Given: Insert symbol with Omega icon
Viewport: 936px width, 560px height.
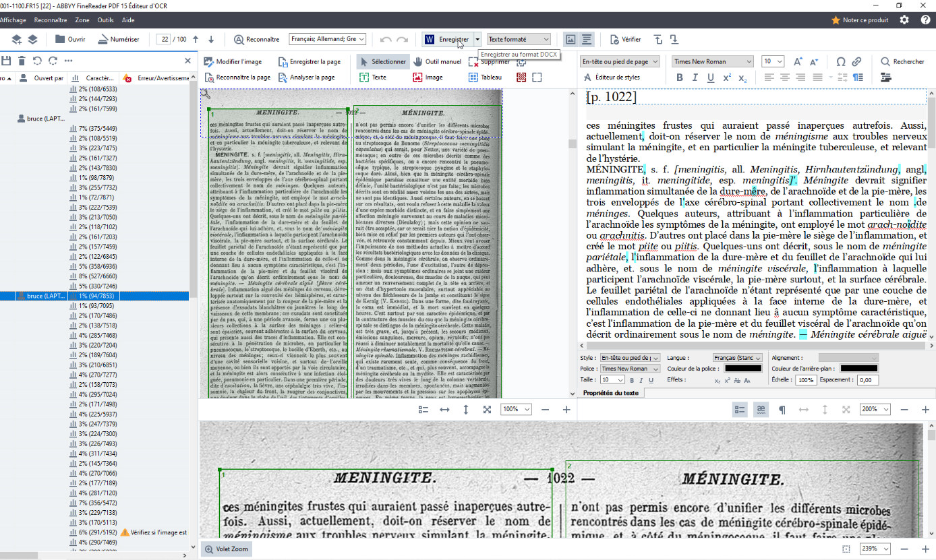Looking at the screenshot, I should click(x=841, y=61).
